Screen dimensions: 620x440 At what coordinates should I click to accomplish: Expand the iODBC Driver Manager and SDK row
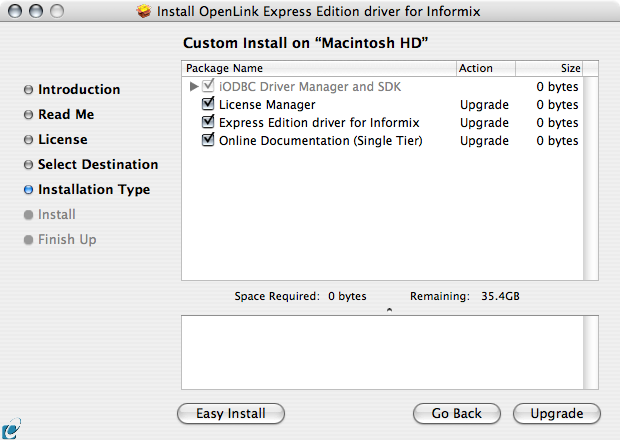(193, 86)
